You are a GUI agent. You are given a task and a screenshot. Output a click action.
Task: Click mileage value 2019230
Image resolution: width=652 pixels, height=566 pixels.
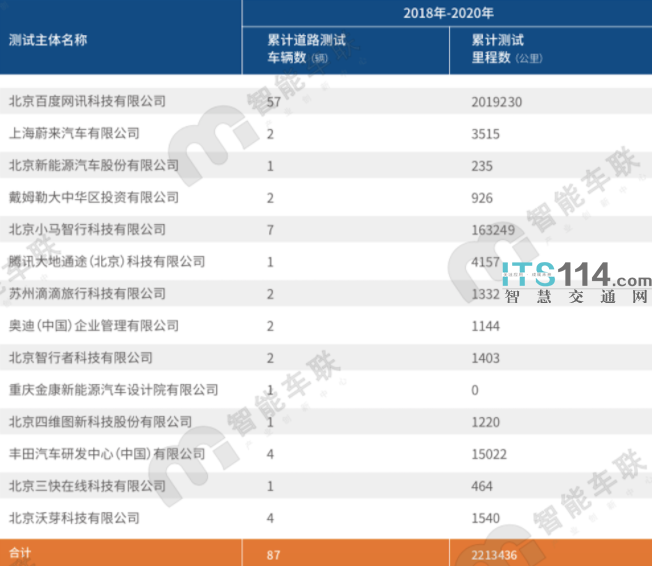[496, 102]
